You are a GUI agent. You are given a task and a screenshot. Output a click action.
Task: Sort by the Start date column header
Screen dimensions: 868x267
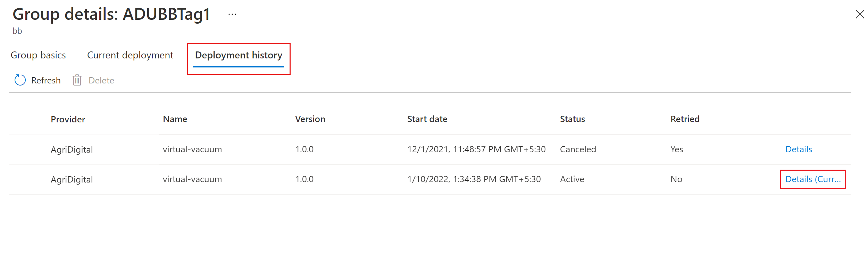click(427, 119)
